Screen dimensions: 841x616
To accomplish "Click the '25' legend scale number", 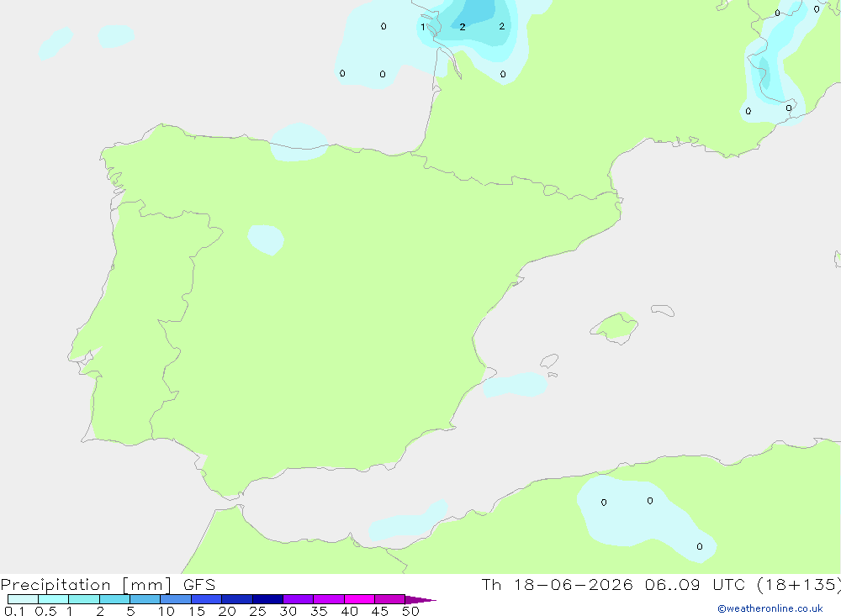I will pos(257,611).
